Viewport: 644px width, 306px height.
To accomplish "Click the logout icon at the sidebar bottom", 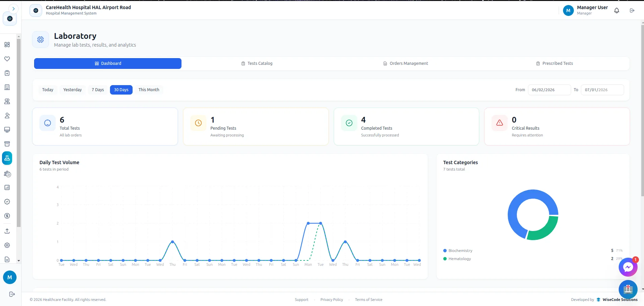I will click(x=12, y=294).
